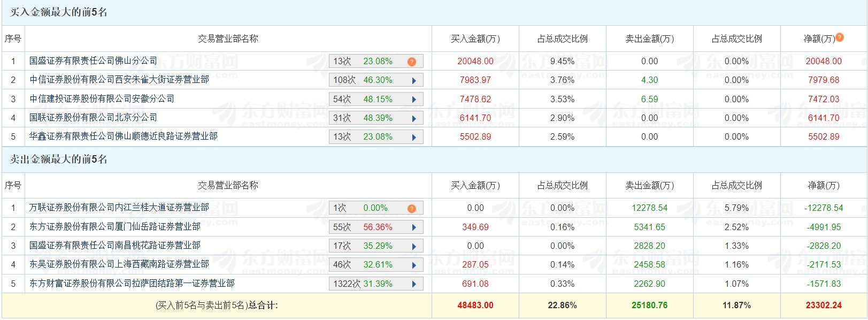Image resolution: width=868 pixels, height=320 pixels.
Task: Expand arrow for 中信建投安徽分公司 54次 stats
Action: (414, 100)
